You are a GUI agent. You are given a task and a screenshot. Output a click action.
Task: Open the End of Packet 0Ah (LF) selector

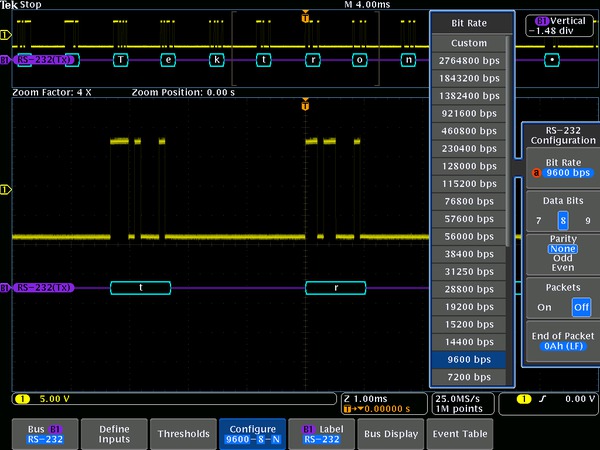point(563,345)
